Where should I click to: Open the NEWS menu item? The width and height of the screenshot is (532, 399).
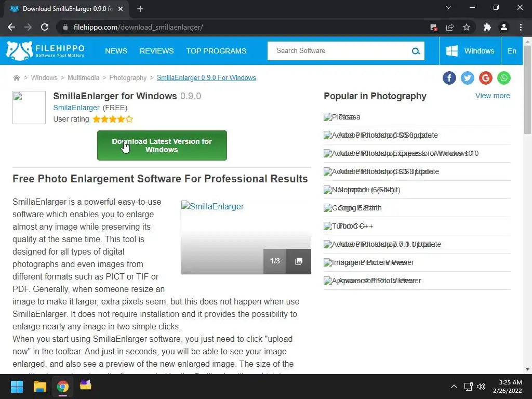coord(116,51)
